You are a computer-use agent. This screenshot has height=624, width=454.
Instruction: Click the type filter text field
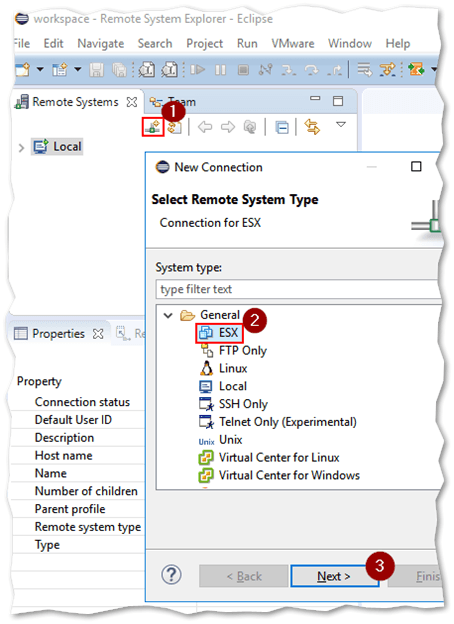(298, 289)
